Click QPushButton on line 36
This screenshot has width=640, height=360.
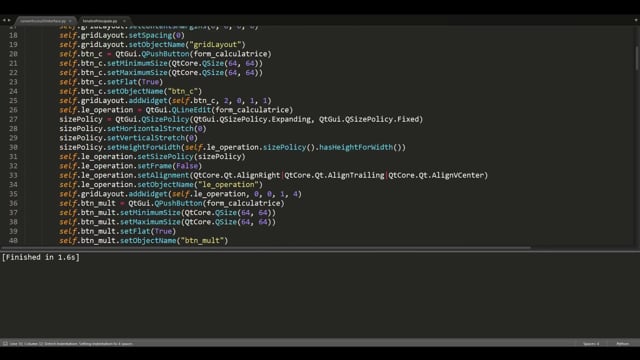(x=178, y=203)
